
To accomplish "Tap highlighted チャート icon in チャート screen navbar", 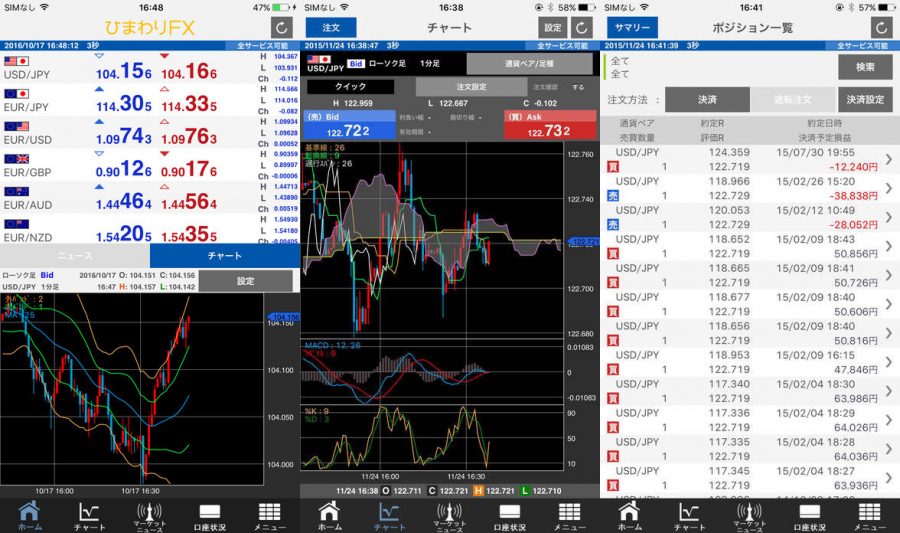I will click(x=389, y=516).
